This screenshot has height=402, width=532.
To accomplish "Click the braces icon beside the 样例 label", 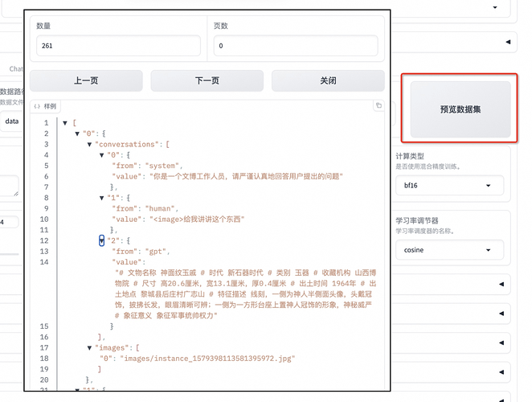I will point(37,106).
